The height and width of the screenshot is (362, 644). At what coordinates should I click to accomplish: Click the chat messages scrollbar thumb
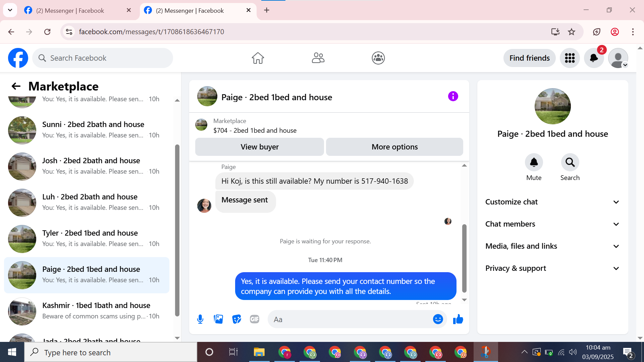(464, 258)
